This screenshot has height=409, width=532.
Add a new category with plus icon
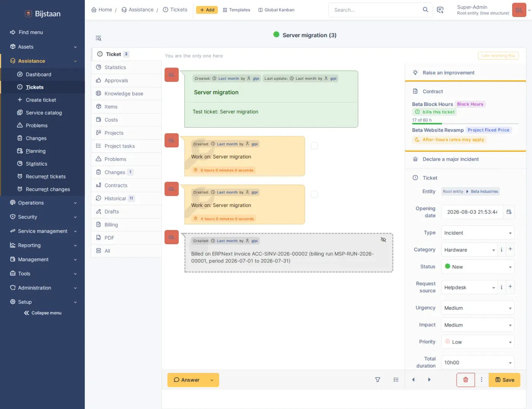click(x=510, y=249)
